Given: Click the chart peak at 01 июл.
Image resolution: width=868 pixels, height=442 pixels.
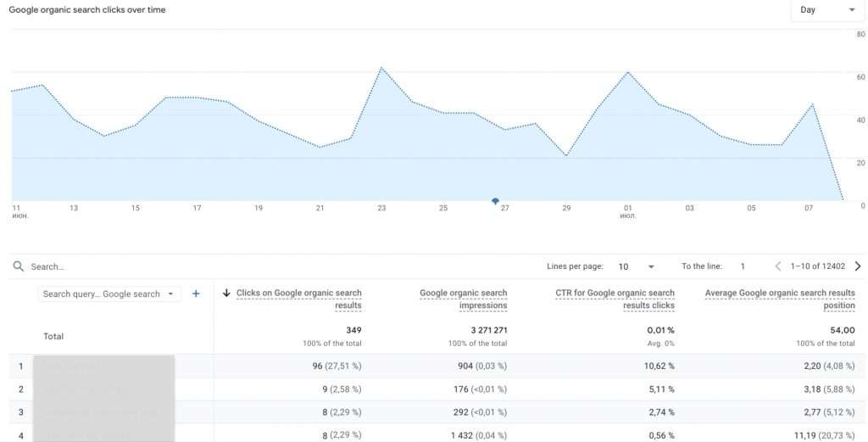Looking at the screenshot, I should coord(628,72).
